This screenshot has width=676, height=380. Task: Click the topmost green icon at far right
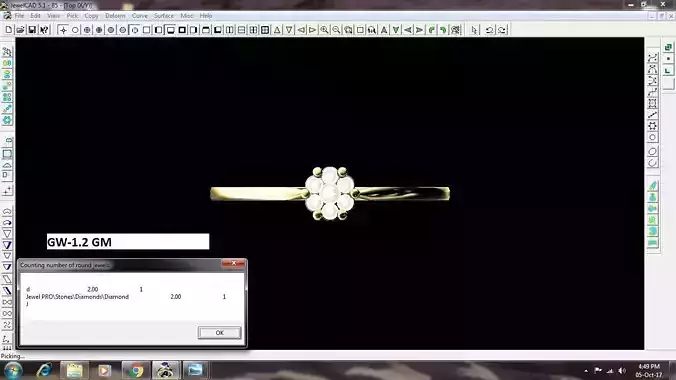tap(668, 47)
